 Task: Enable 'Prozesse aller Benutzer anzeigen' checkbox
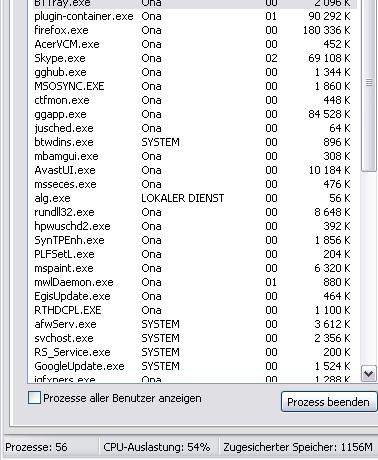pyautogui.click(x=35, y=398)
